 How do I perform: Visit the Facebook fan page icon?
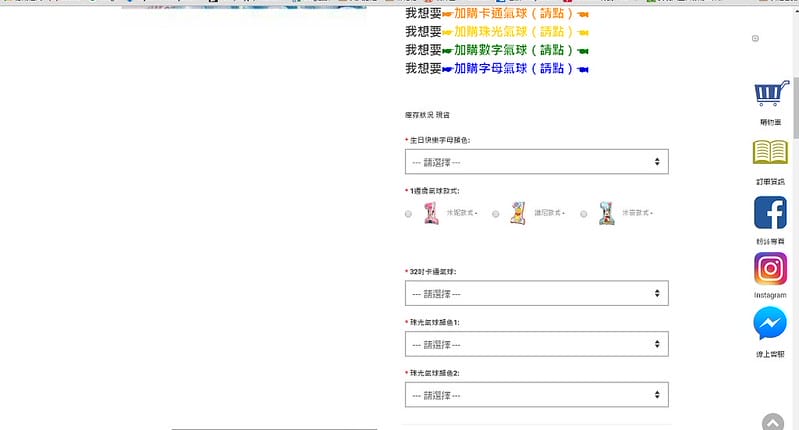(770, 212)
